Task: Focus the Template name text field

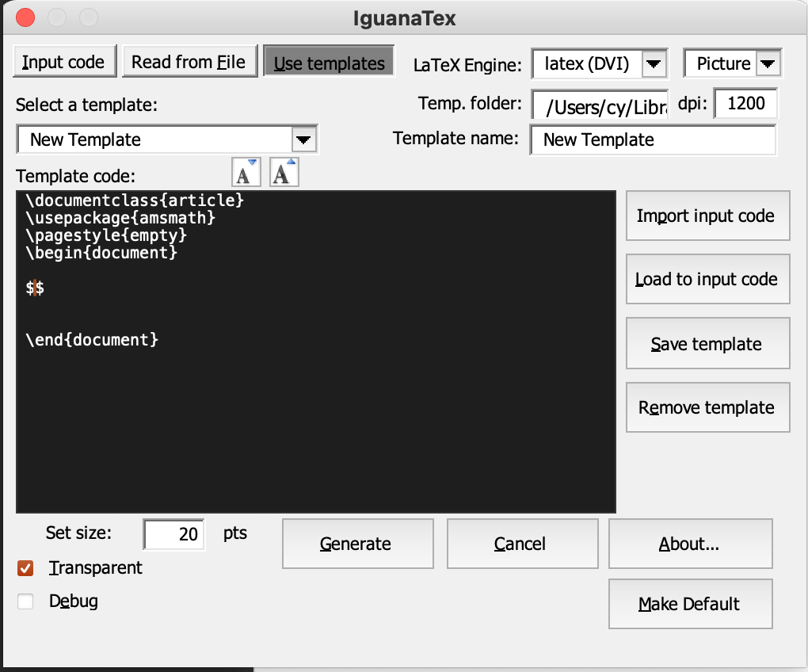Action: pyautogui.click(x=653, y=140)
